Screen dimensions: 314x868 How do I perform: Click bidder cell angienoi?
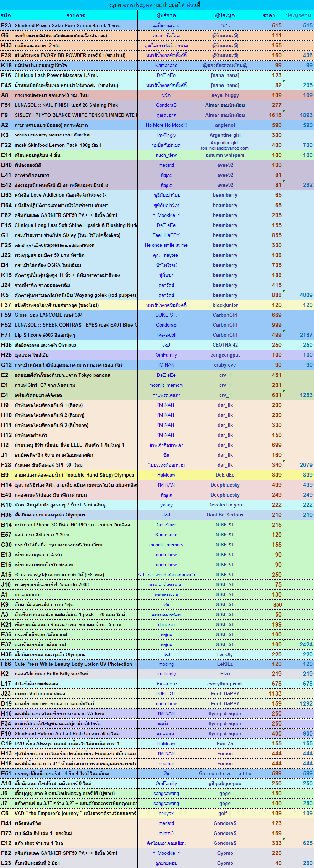pyautogui.click(x=225, y=125)
